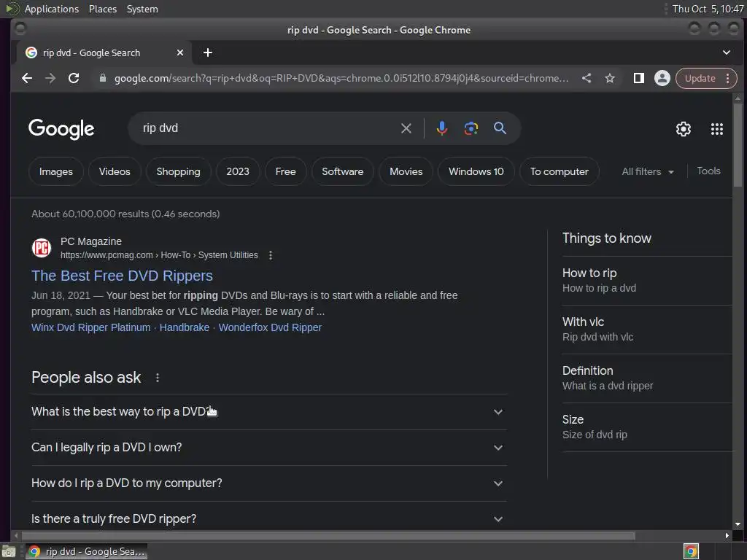The image size is (747, 560).
Task: Clear the search box with the X
Action: tap(406, 128)
